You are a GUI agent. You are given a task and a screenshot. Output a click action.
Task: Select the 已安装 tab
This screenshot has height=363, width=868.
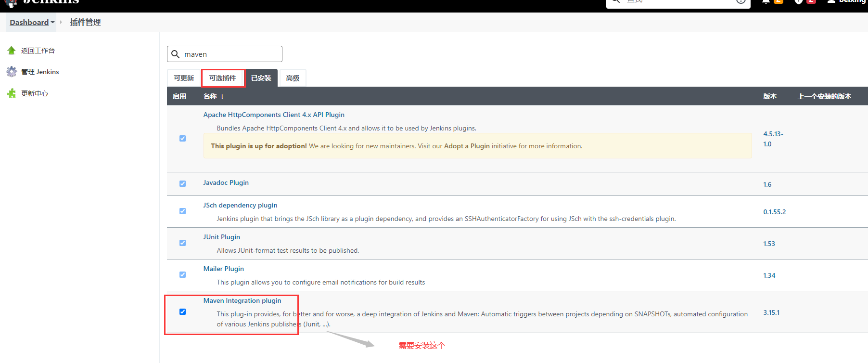[261, 78]
